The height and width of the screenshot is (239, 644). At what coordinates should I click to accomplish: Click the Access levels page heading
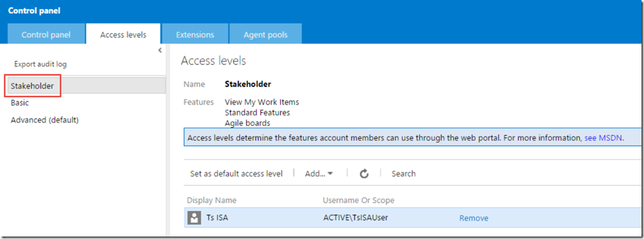pos(213,61)
